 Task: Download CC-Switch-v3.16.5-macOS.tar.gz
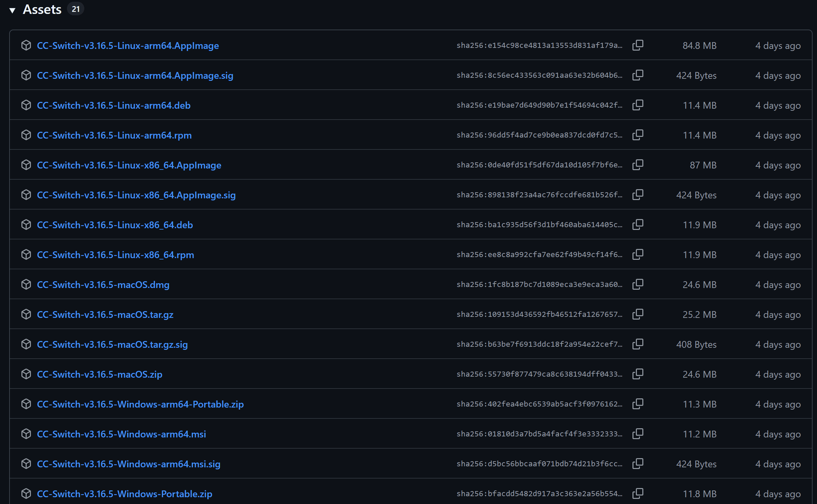click(x=105, y=314)
